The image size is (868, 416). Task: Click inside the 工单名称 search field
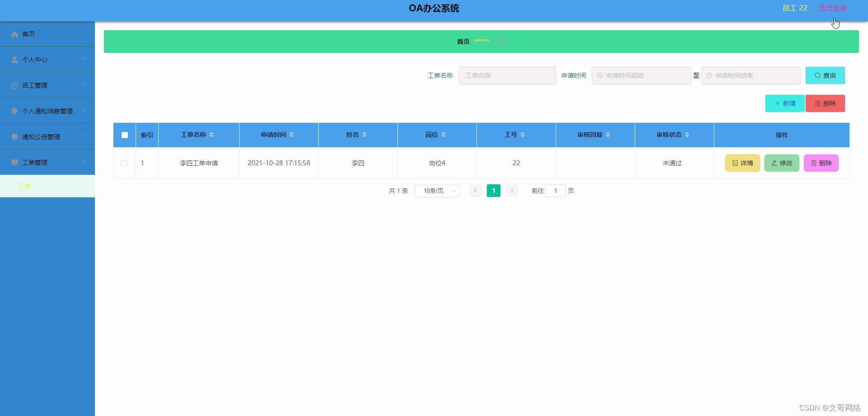tap(507, 75)
